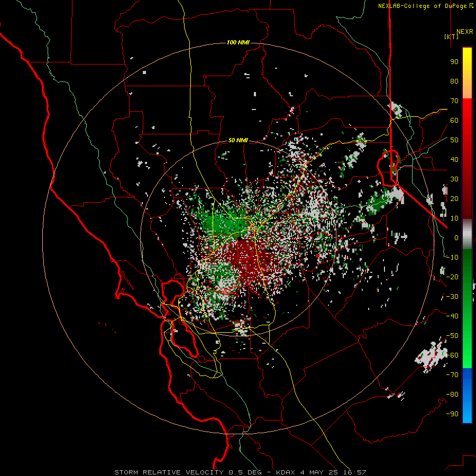Image resolution: width=476 pixels, height=476 pixels.
Task: Click the -30 value on the velocity scale
Action: pos(452,297)
